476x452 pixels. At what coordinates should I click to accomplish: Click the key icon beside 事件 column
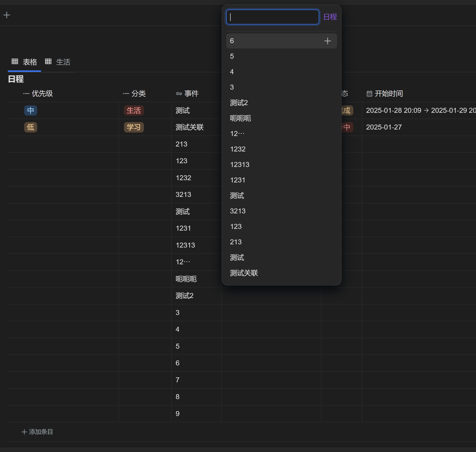click(179, 94)
